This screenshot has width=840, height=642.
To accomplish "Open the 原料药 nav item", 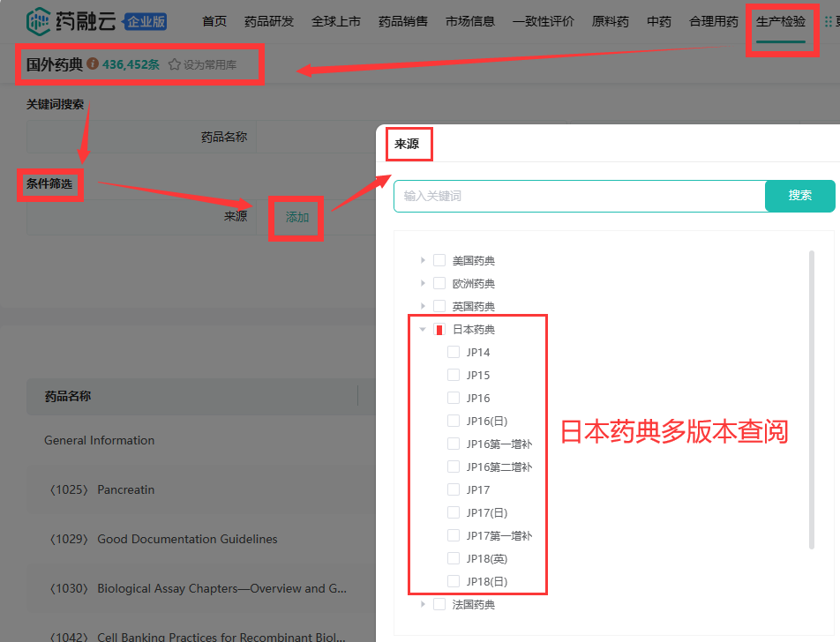I will click(x=611, y=21).
